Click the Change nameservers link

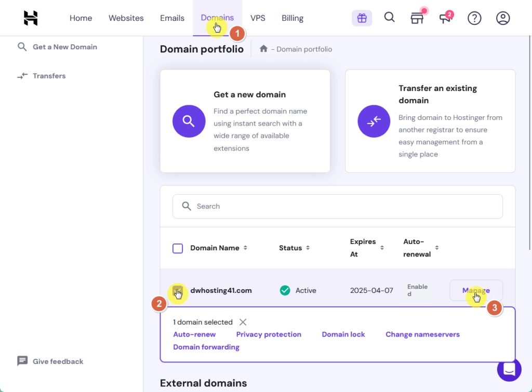coord(422,334)
